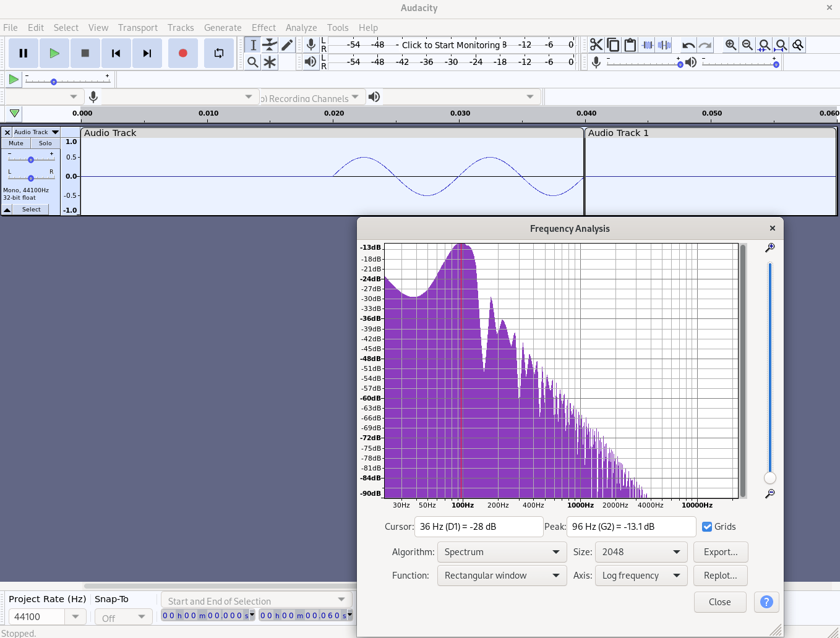Click the Stop transport button

pos(85,53)
